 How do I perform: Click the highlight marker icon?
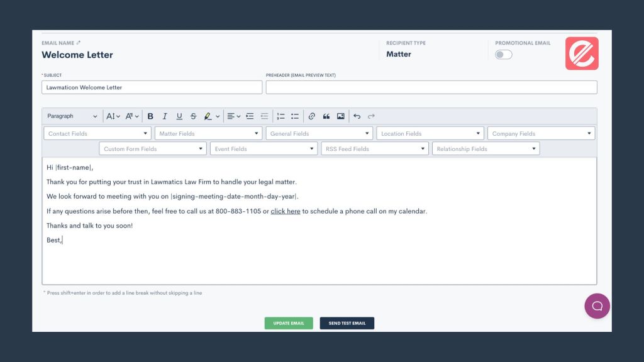click(208, 116)
